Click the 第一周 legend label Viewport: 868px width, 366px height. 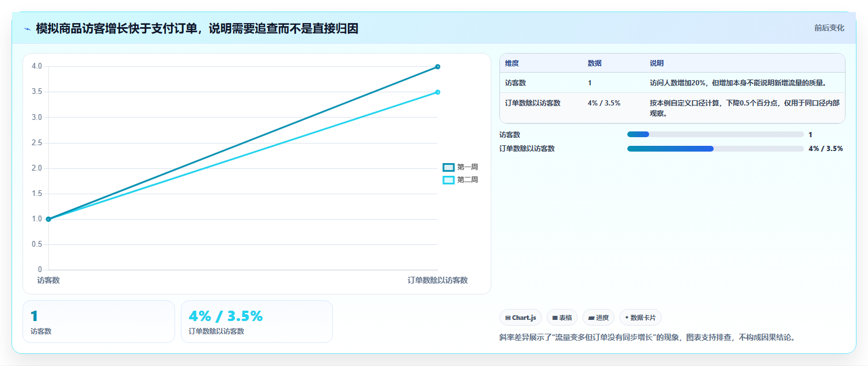point(467,167)
